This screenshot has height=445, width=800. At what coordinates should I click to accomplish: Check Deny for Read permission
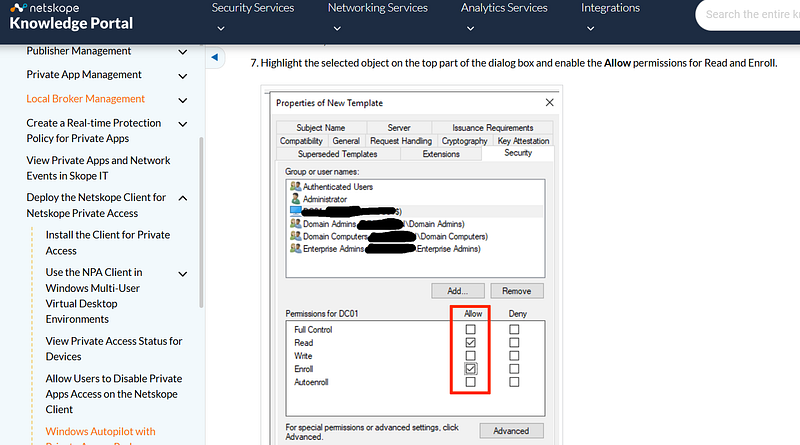514,342
